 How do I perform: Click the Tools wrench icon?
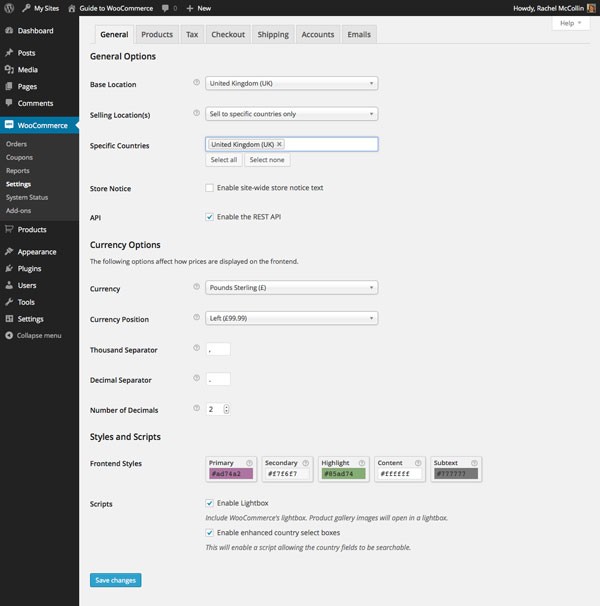(x=9, y=302)
